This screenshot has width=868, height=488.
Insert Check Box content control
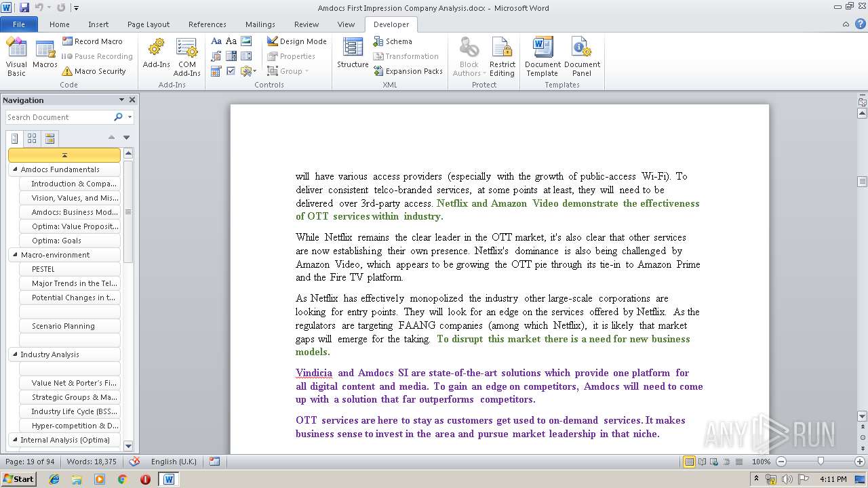[x=231, y=71]
